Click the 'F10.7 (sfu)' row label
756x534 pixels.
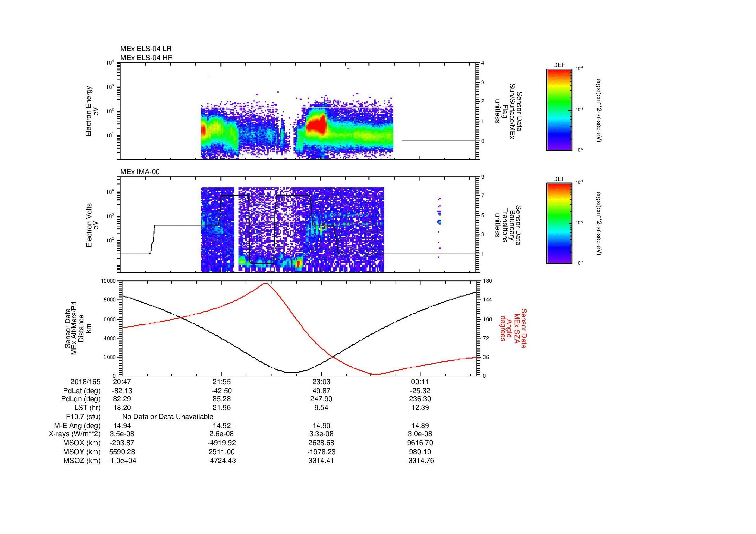pos(83,417)
